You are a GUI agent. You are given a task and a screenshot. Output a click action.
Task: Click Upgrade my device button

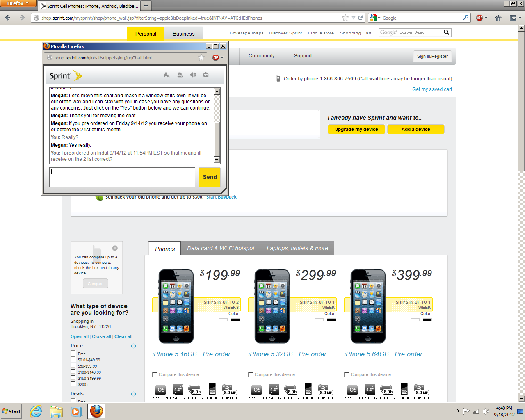[x=356, y=129]
